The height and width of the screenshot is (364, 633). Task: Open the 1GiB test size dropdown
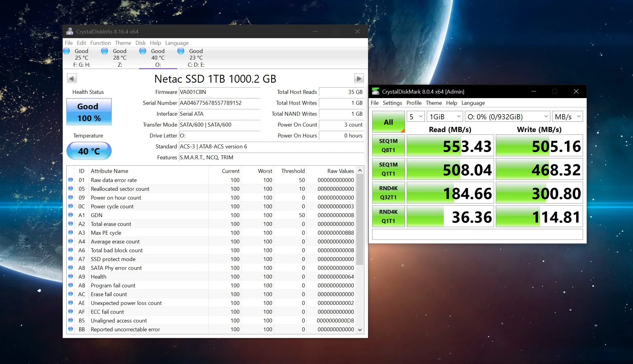coord(444,117)
